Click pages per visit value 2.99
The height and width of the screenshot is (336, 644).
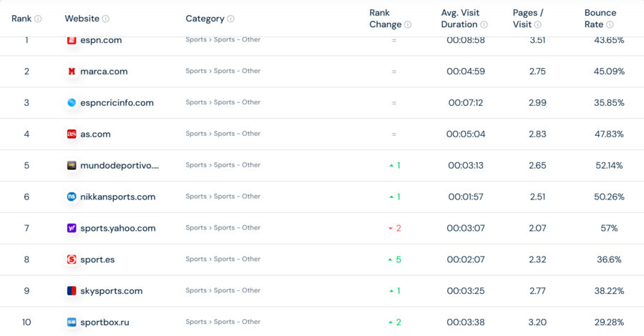[x=537, y=102]
